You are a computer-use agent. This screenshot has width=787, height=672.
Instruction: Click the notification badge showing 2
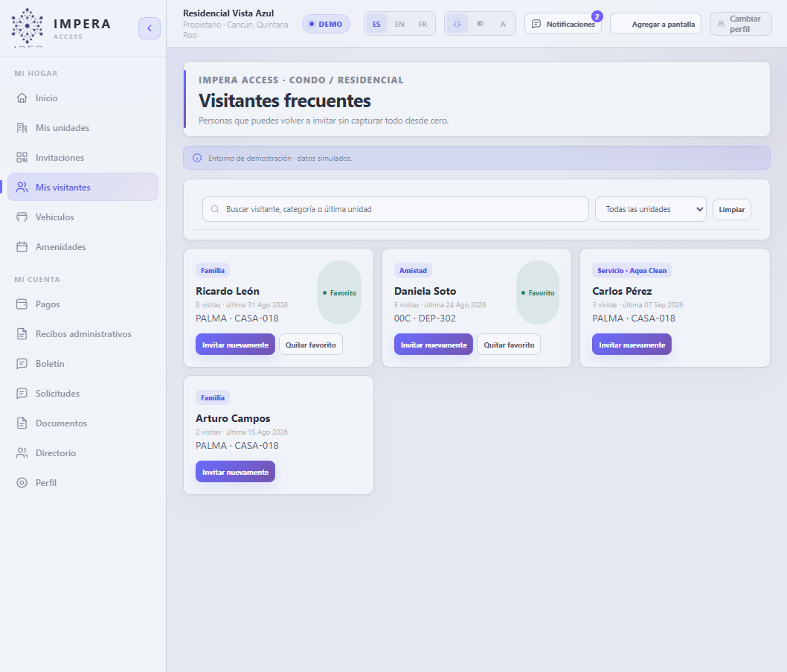[x=597, y=16]
